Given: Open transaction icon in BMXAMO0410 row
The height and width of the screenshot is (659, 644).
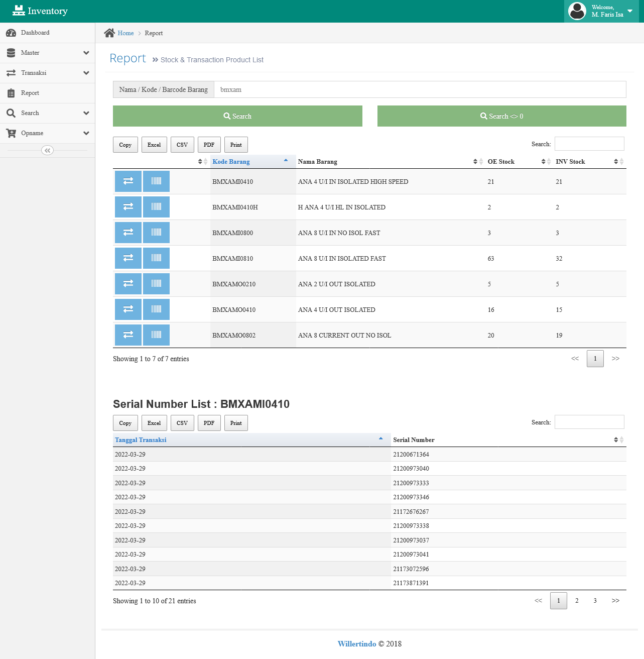Looking at the screenshot, I should pos(128,309).
